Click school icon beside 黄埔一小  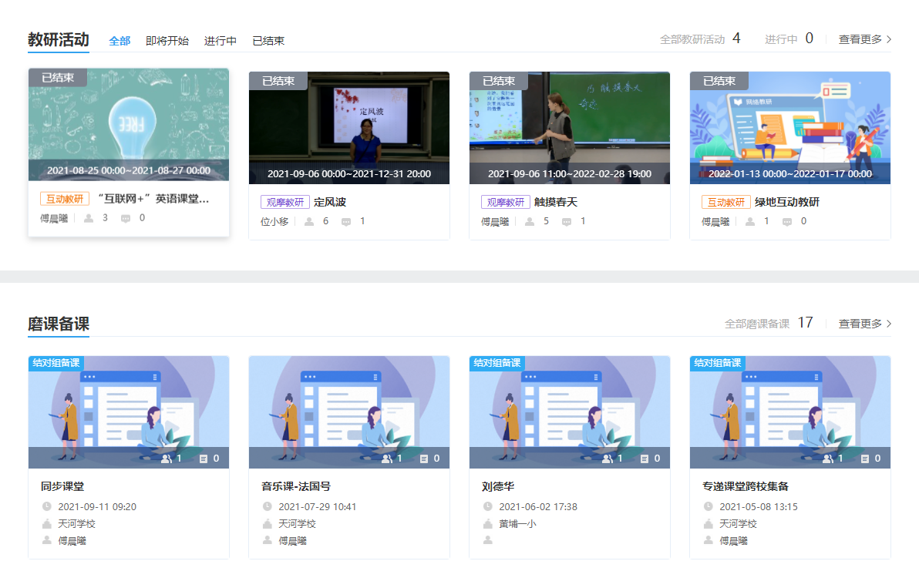pyautogui.click(x=487, y=523)
